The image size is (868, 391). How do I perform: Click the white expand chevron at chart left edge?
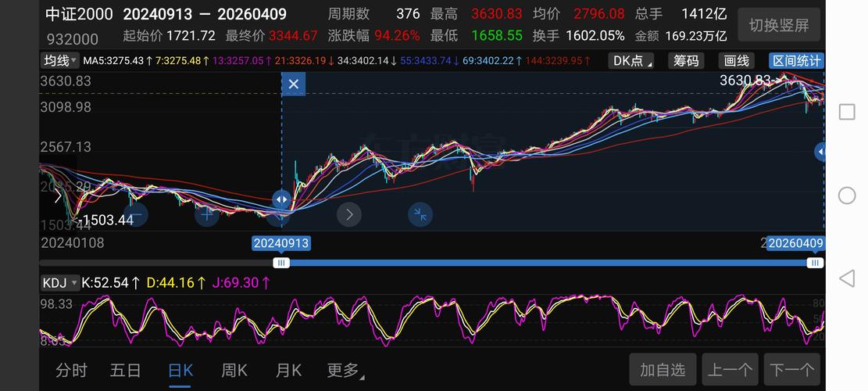coord(58,195)
